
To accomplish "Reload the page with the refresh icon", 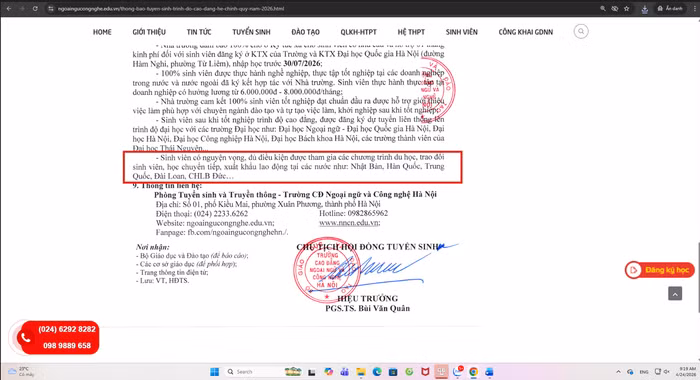I will point(35,8).
